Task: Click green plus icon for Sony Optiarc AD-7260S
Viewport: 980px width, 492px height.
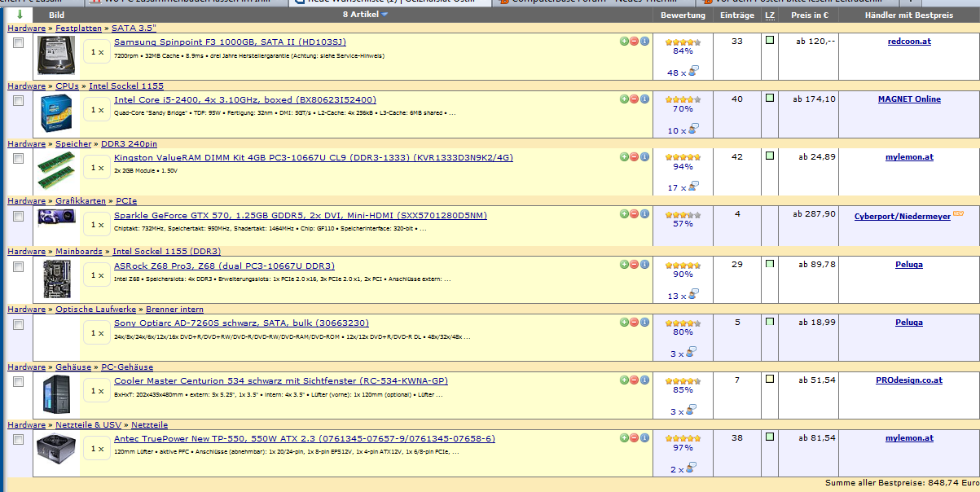Action: click(x=624, y=322)
